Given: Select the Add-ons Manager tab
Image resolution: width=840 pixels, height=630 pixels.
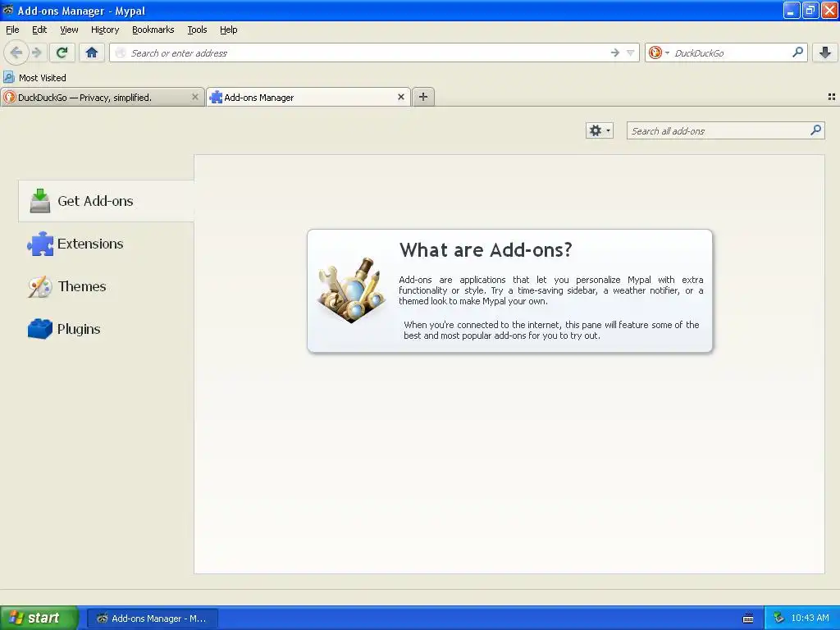Looking at the screenshot, I should (308, 98).
